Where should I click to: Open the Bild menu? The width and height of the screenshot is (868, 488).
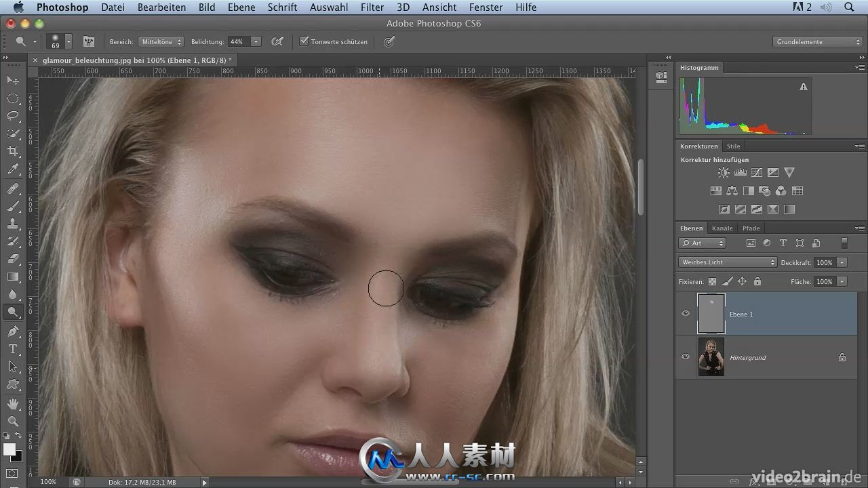pos(207,7)
